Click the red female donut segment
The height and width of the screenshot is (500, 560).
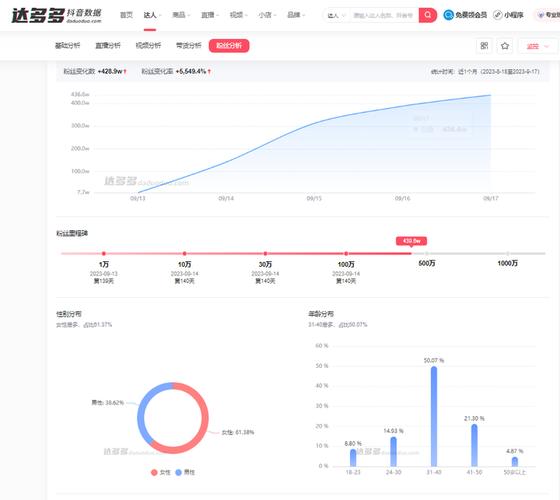click(x=204, y=421)
